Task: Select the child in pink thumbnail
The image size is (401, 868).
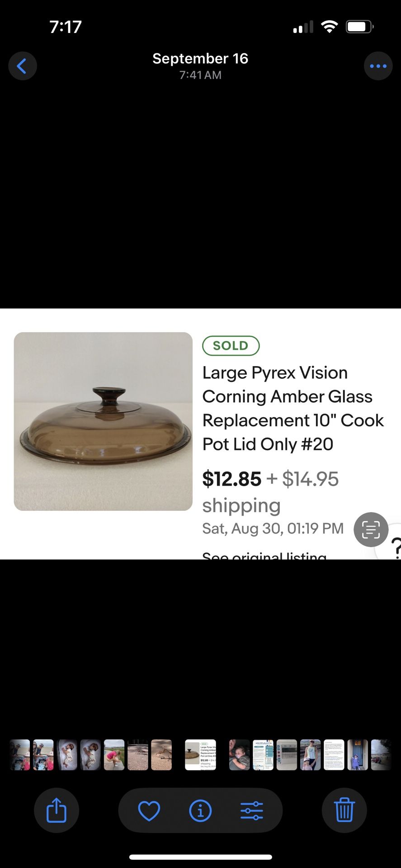Action: pos(114,755)
